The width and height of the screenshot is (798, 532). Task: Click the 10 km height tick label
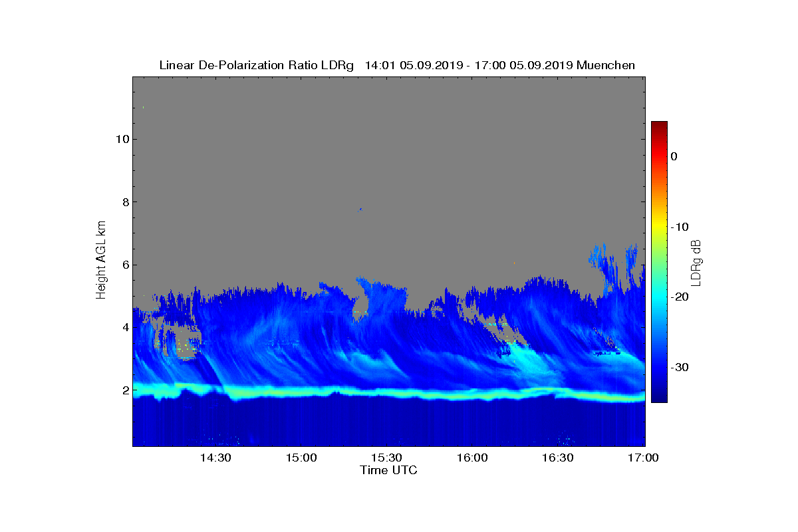(x=120, y=139)
